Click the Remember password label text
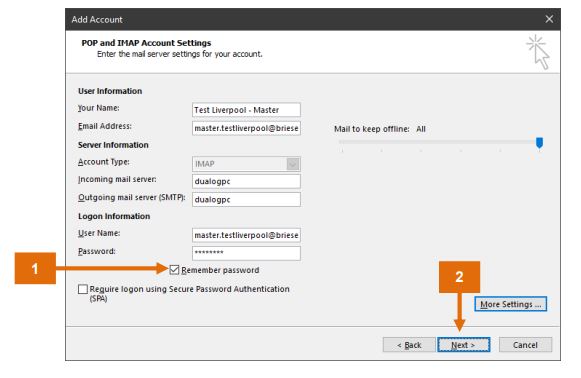 (220, 270)
